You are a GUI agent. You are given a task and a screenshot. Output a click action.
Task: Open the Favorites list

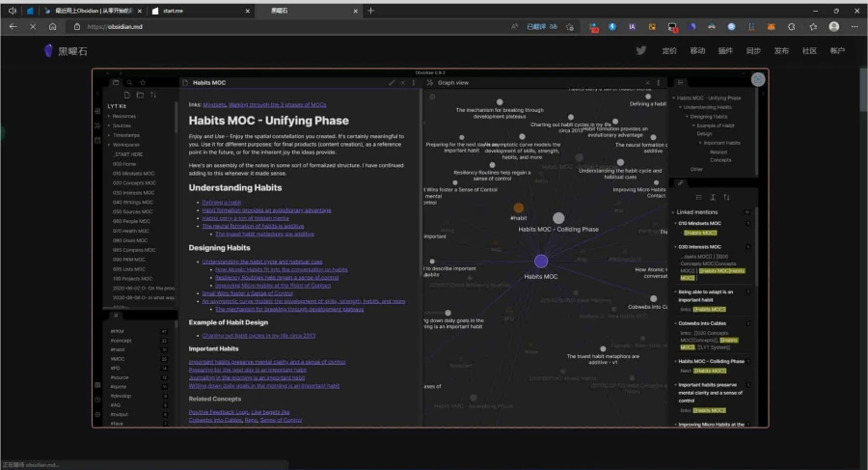[813, 27]
